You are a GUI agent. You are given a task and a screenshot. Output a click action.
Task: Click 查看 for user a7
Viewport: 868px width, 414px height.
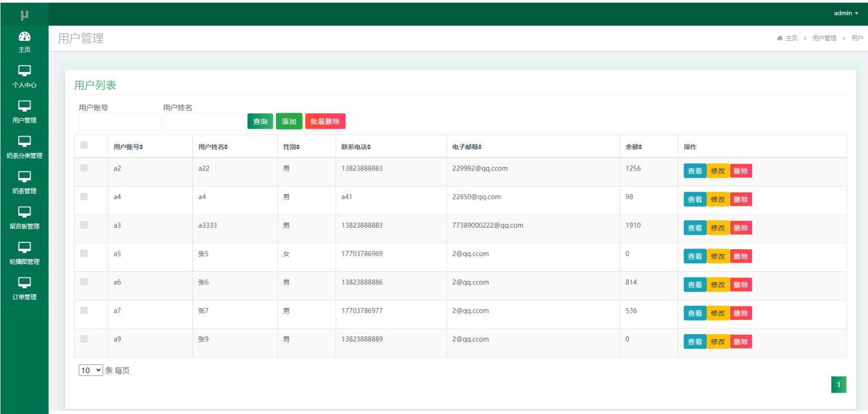(695, 313)
